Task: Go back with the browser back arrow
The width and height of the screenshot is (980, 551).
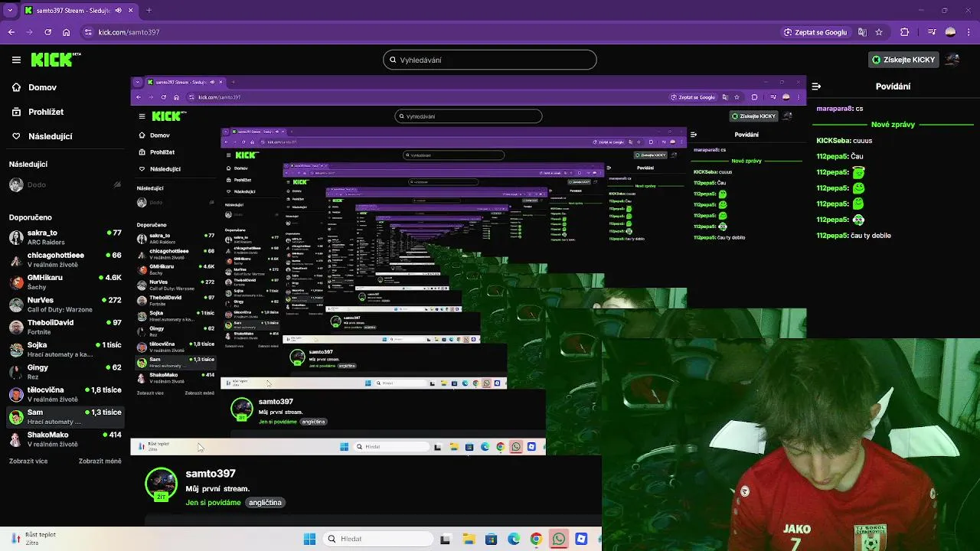Action: pyautogui.click(x=11, y=32)
